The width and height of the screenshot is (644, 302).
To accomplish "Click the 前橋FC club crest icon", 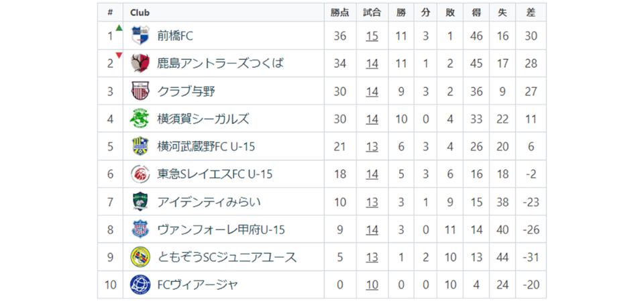I will (140, 36).
